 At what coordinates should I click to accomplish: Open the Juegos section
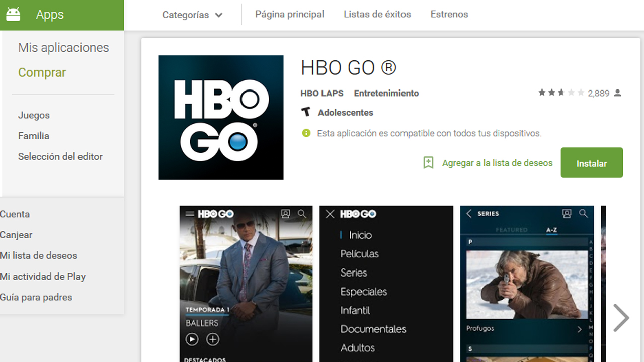click(x=34, y=115)
